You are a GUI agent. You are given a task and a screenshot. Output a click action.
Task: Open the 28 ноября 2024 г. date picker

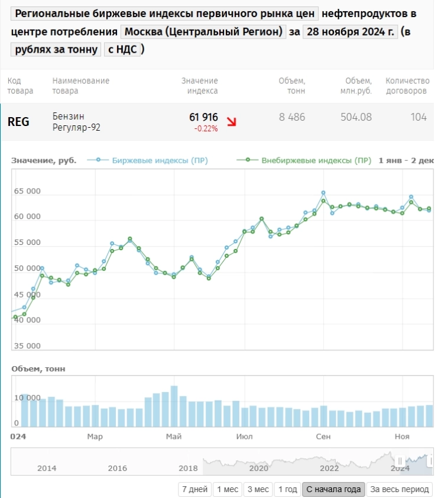tap(349, 32)
